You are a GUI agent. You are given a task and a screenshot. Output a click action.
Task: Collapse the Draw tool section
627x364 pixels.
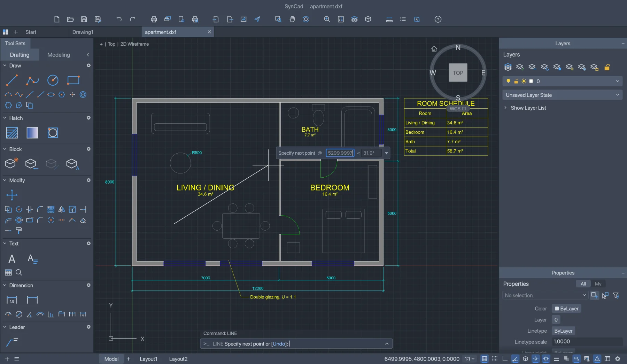(5, 65)
